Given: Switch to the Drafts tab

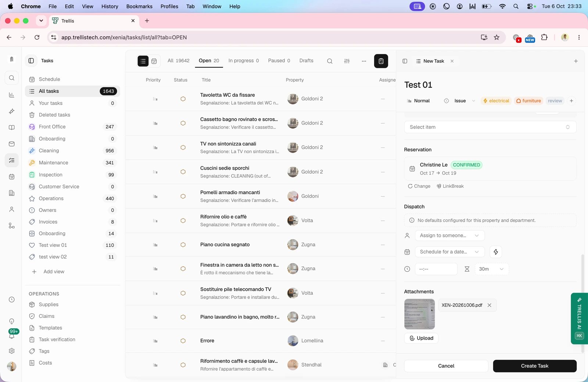Looking at the screenshot, I should coord(306,61).
